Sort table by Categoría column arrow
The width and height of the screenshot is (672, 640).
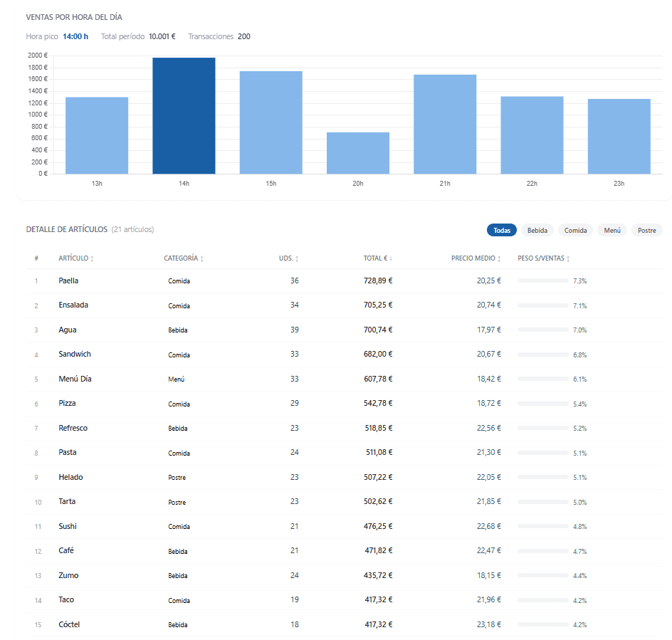202,258
